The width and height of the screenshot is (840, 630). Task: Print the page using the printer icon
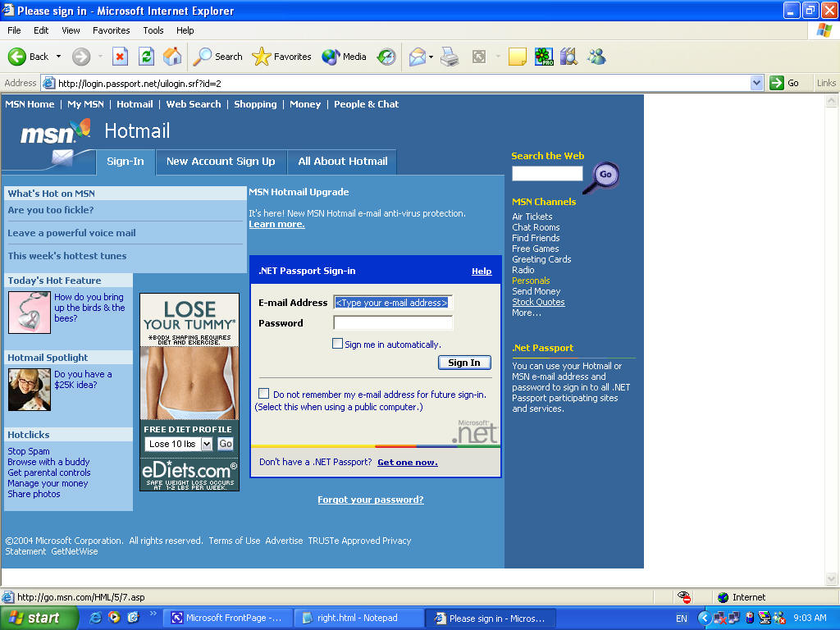point(450,57)
